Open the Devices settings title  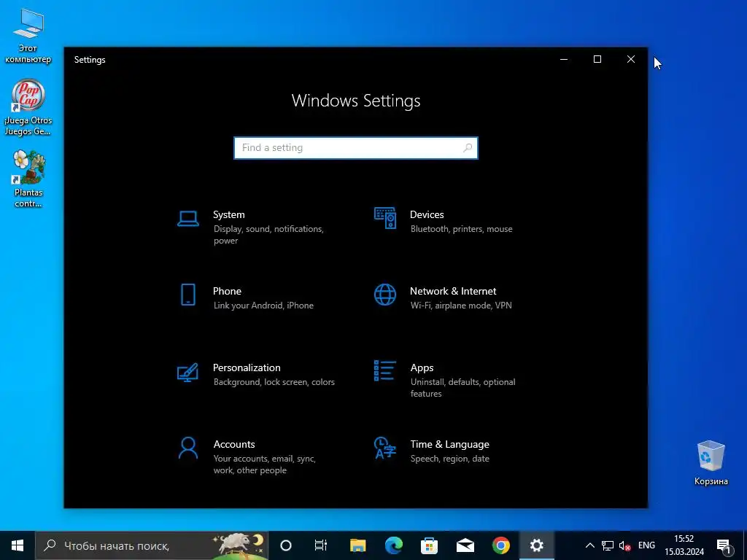pyautogui.click(x=427, y=215)
